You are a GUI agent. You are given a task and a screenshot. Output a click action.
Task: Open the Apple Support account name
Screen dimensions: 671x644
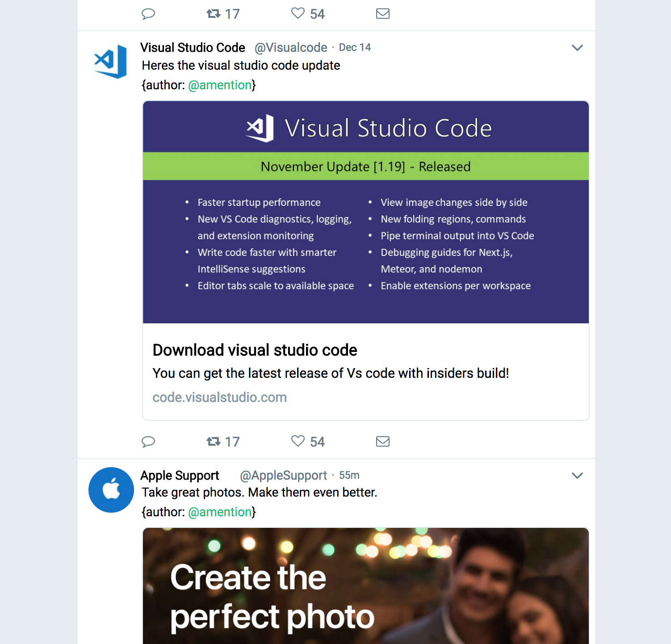tap(180, 475)
